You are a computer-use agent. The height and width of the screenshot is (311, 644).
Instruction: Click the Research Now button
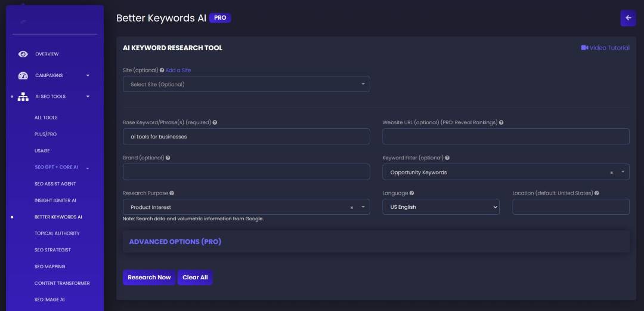(149, 277)
